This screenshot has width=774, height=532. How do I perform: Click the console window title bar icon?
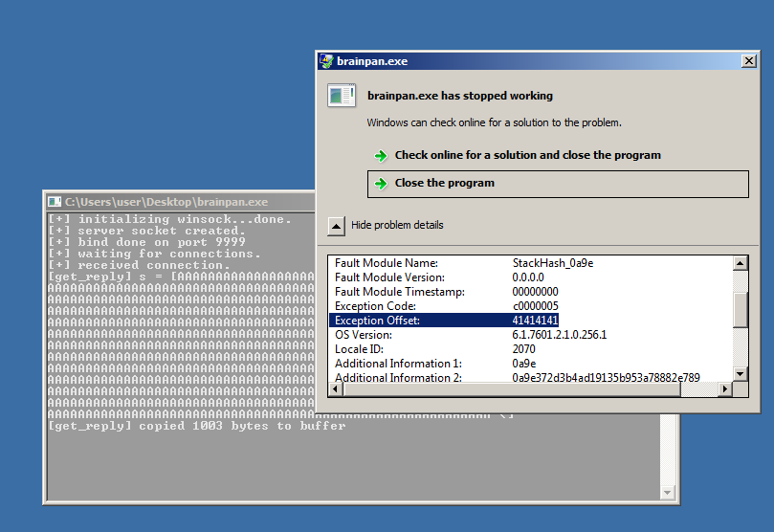[55, 202]
